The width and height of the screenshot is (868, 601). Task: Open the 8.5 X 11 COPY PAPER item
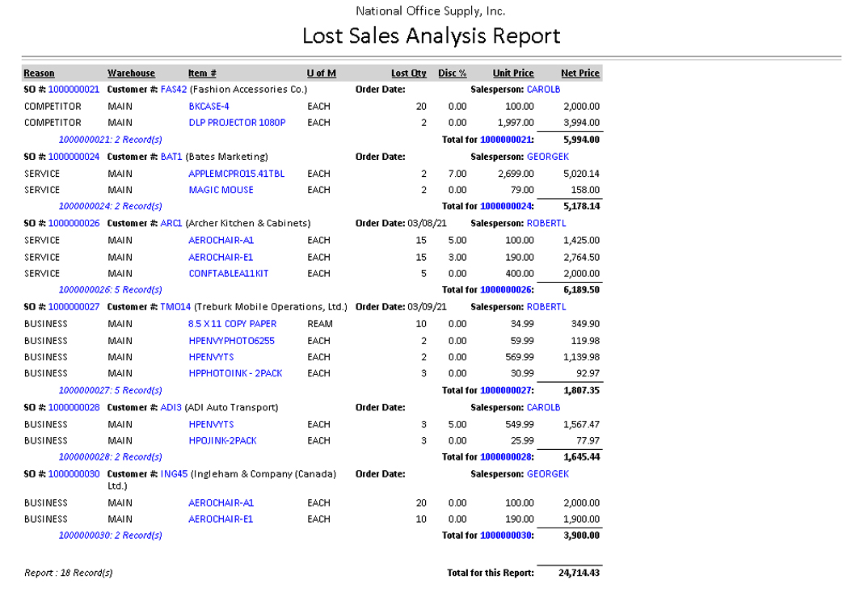click(x=232, y=324)
